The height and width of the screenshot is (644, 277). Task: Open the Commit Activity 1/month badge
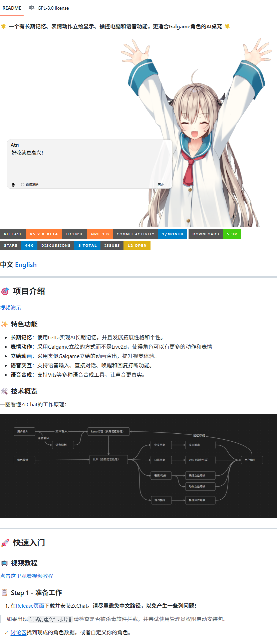coord(150,234)
